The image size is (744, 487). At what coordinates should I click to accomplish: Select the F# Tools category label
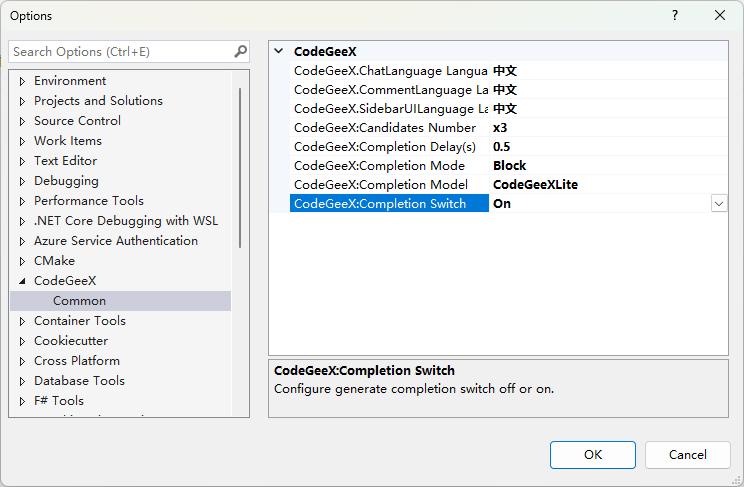pos(59,401)
